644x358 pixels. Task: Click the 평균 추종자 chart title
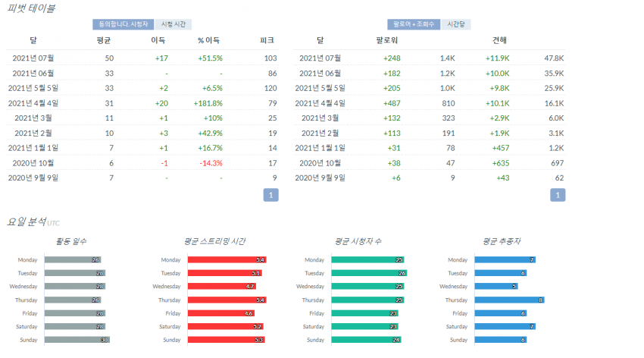pos(502,241)
